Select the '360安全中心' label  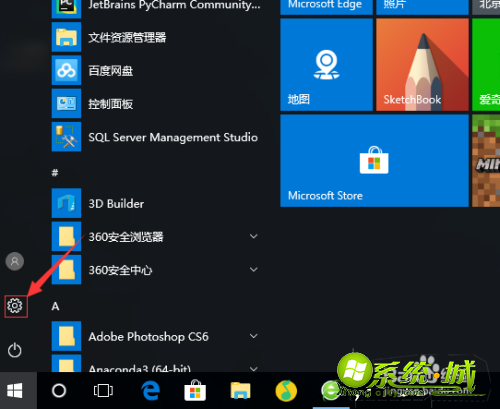[x=120, y=270]
